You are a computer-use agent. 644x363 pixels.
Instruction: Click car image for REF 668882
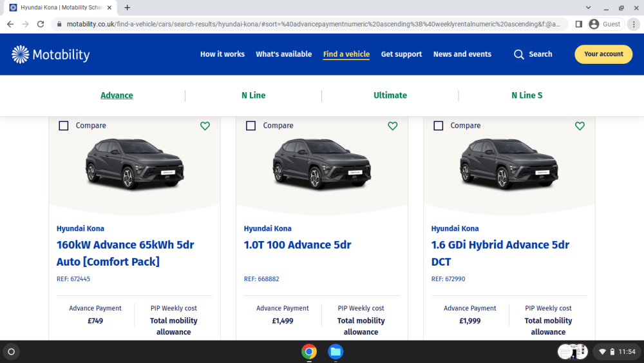[x=322, y=164]
